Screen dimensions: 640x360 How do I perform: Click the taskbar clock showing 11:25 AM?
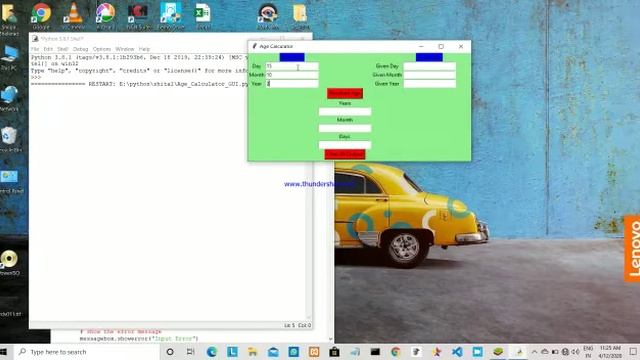[610, 352]
